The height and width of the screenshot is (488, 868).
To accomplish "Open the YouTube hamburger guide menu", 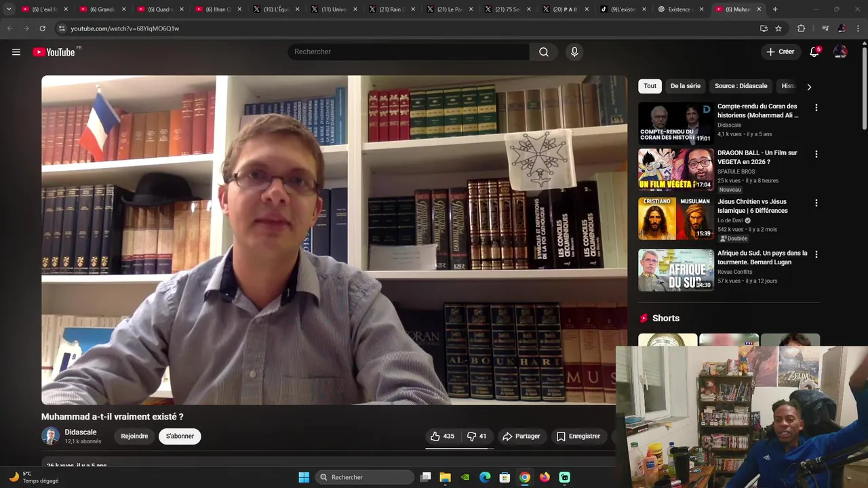I will (x=16, y=52).
